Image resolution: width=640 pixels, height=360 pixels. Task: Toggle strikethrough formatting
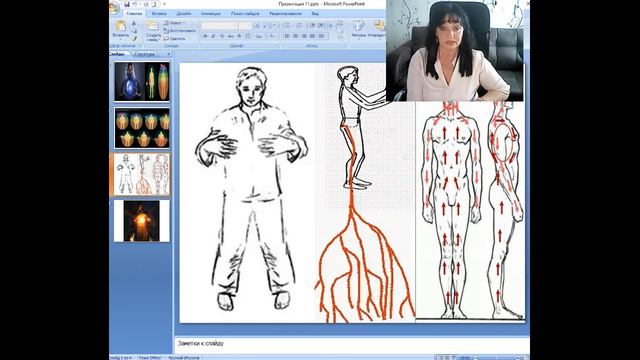coord(230,36)
